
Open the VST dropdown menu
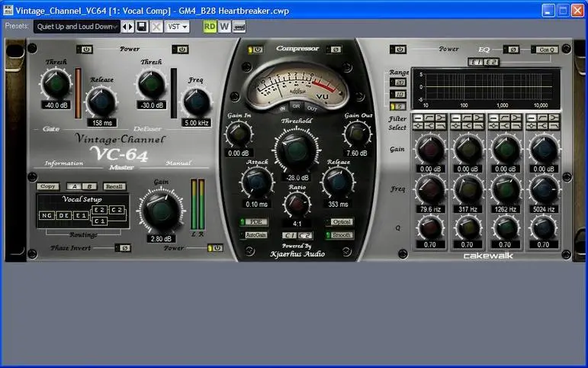(177, 27)
